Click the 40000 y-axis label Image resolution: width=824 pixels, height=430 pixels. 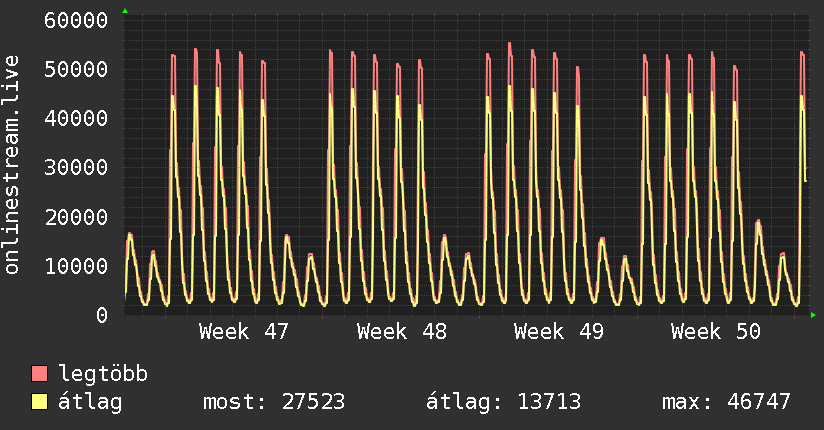tap(76, 118)
